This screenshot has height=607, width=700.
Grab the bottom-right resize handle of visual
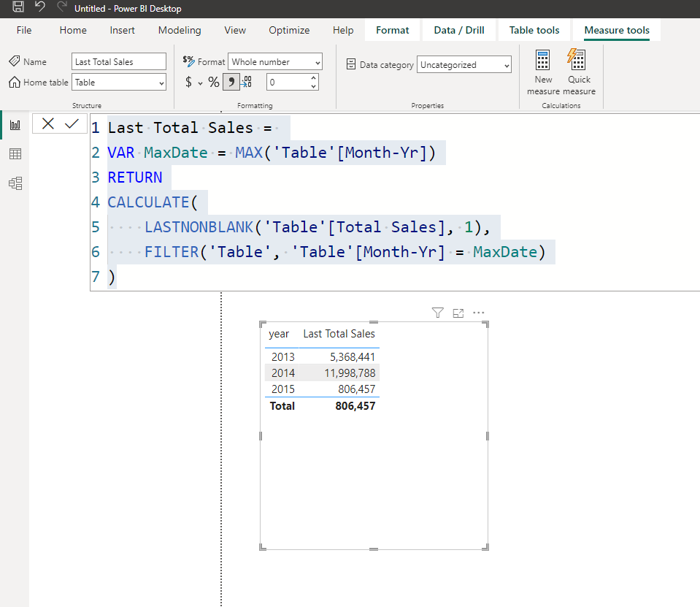pyautogui.click(x=485, y=547)
